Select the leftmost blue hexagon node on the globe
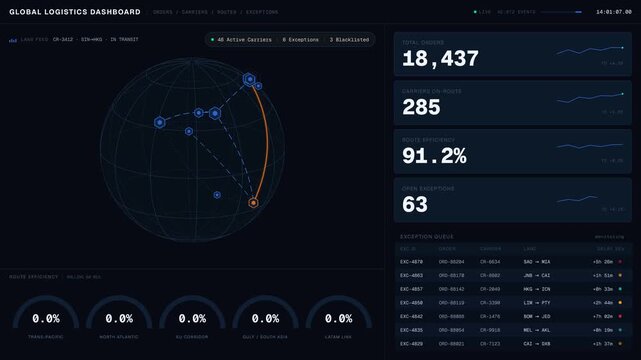641x360 pixels. point(160,122)
